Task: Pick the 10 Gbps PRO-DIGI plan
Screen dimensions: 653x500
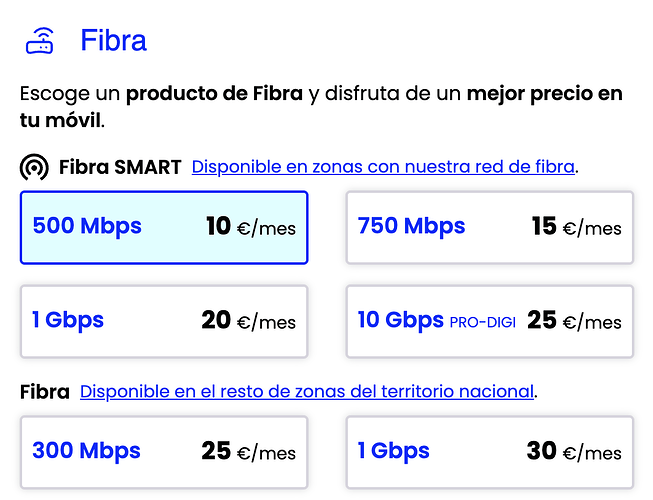Action: point(489,321)
